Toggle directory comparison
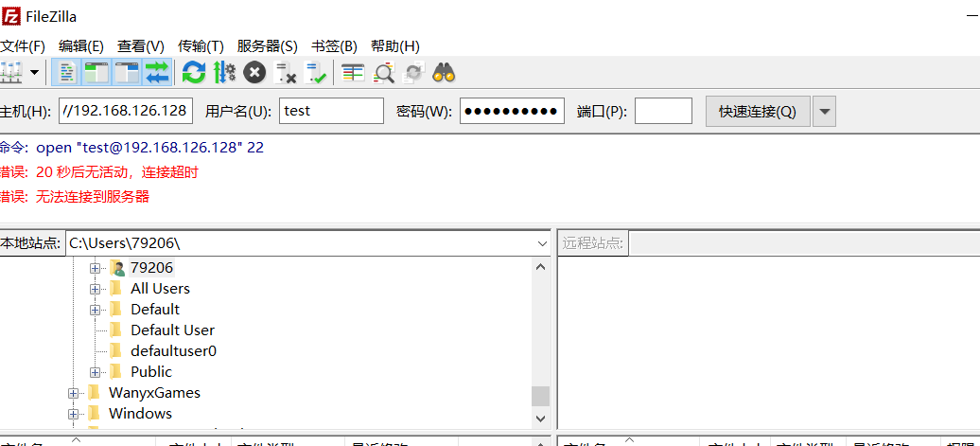The width and height of the screenshot is (980, 446). (383, 73)
